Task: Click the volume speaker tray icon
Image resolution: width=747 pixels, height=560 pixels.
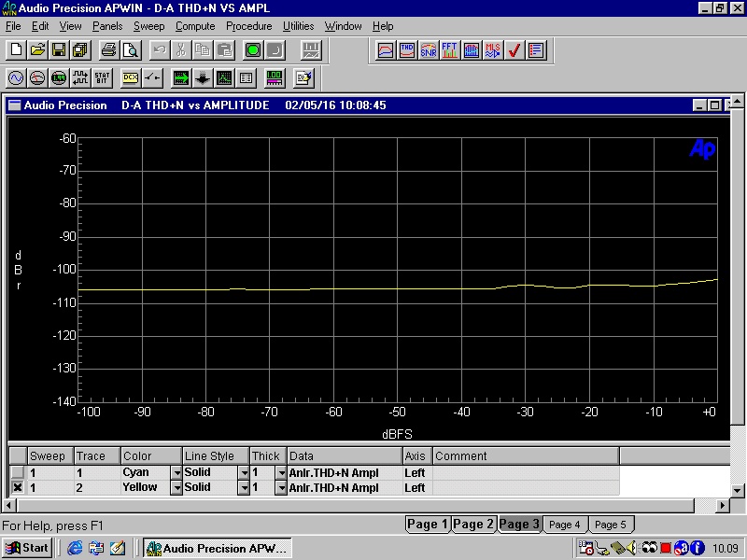Action: 632,549
